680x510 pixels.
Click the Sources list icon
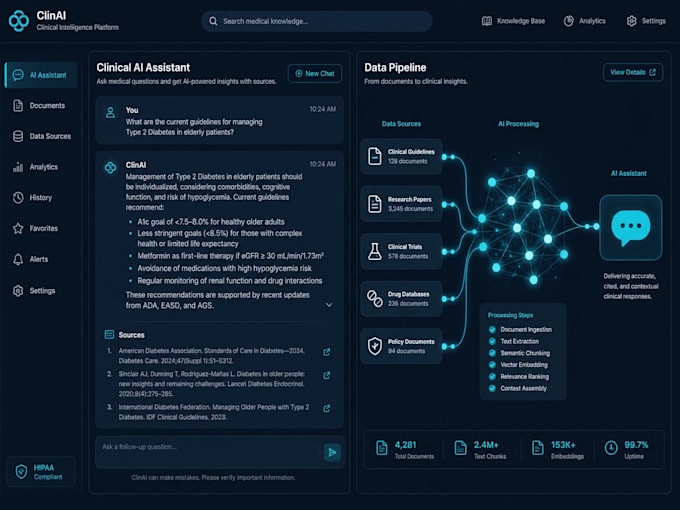pos(109,334)
